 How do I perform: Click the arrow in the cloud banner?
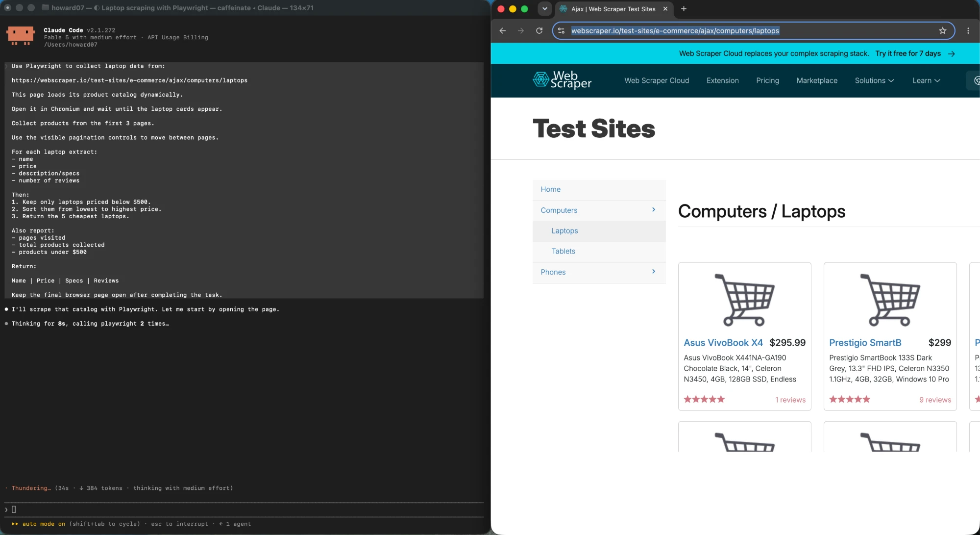click(952, 53)
